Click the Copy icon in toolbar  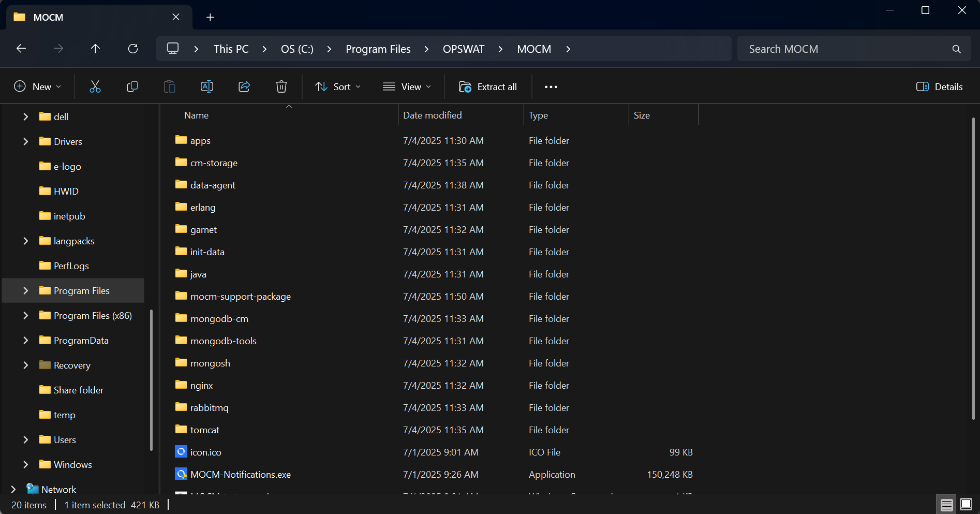tap(132, 86)
